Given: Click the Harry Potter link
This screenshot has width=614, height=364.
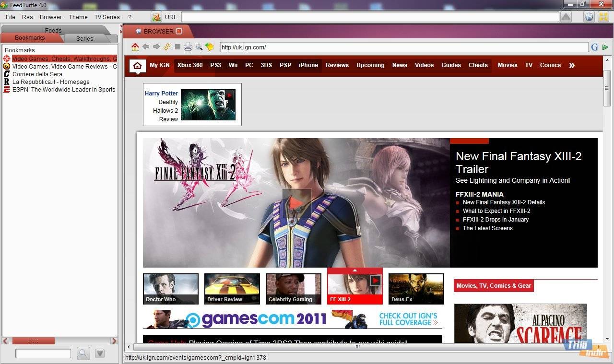Looking at the screenshot, I should point(161,94).
